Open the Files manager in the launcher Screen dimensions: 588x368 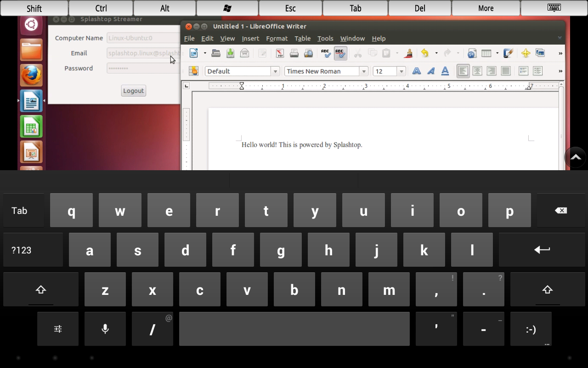pyautogui.click(x=31, y=50)
